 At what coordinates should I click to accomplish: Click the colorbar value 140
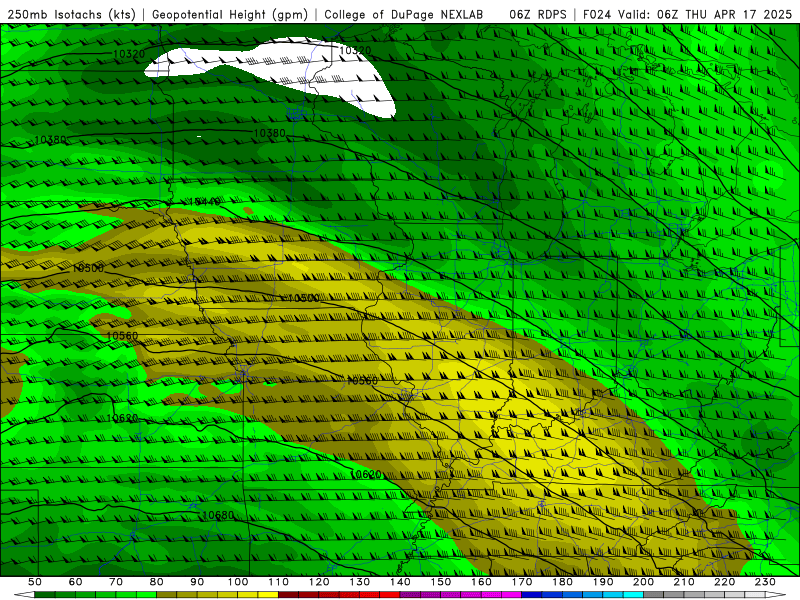400,582
